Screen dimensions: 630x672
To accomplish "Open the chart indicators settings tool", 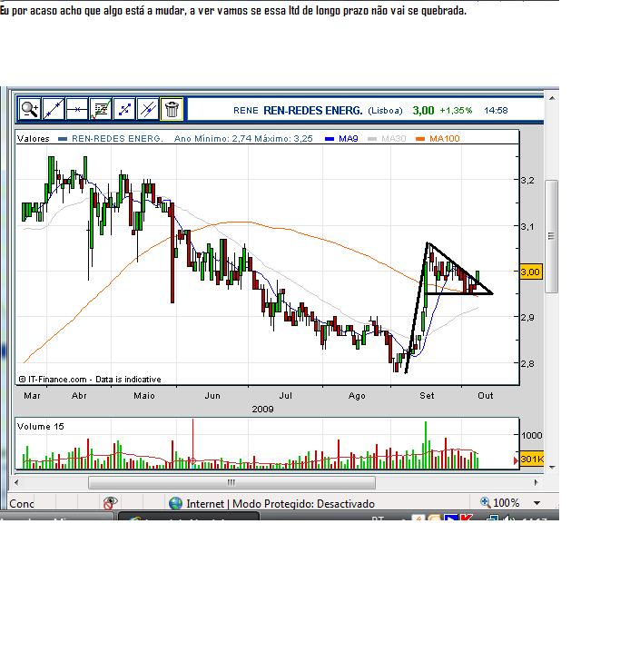I will (x=101, y=109).
